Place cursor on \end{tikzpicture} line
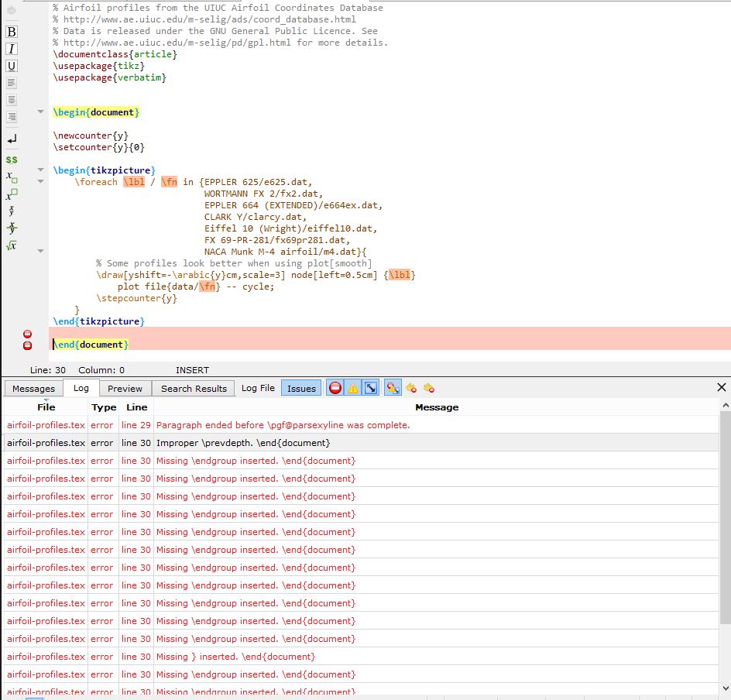The height and width of the screenshot is (700, 731). [98, 321]
